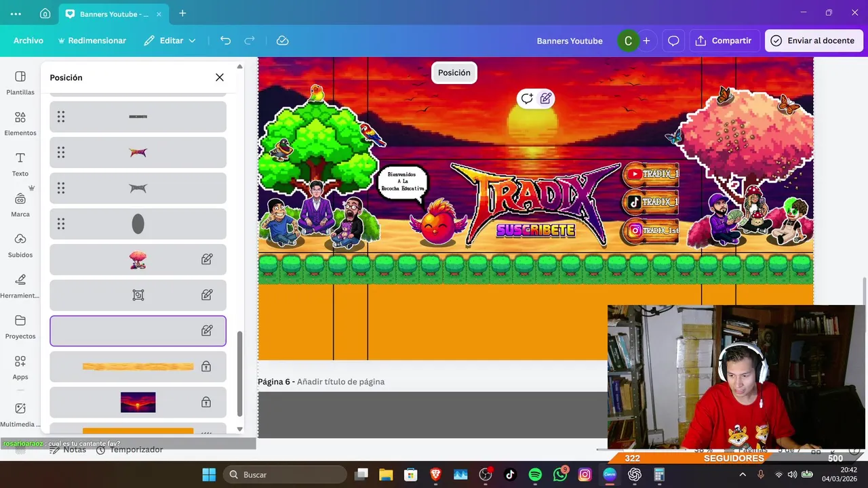The height and width of the screenshot is (488, 868).
Task: Grab the drag handle of the dark bar layer
Action: click(x=61, y=117)
